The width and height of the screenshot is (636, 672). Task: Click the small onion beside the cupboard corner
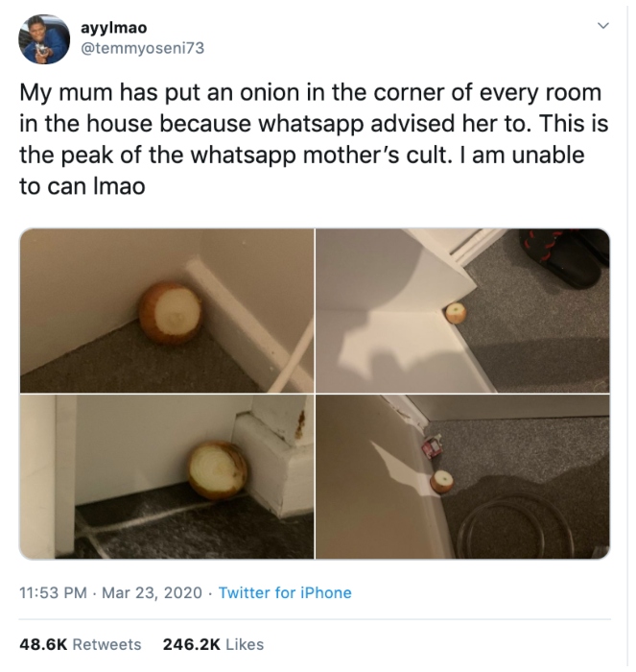456,313
